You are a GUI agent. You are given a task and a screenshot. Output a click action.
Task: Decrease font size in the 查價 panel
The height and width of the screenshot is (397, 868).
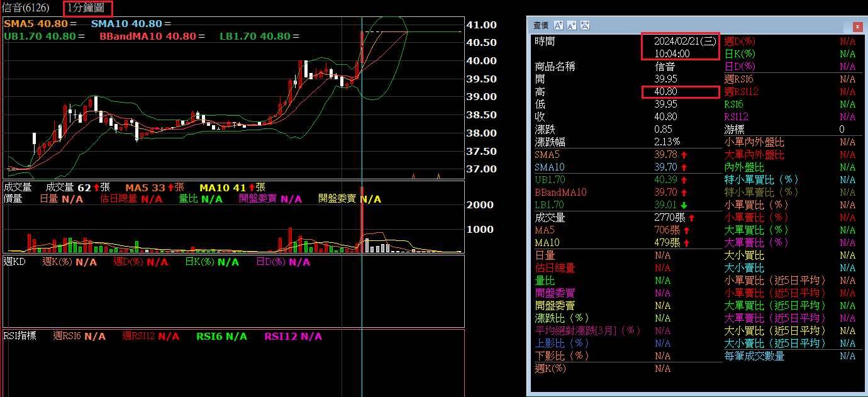[x=572, y=25]
